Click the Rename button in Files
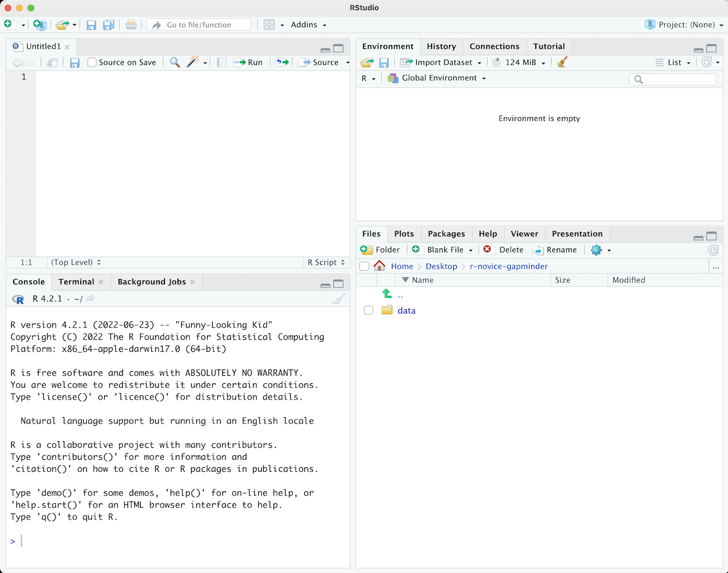 click(x=555, y=250)
